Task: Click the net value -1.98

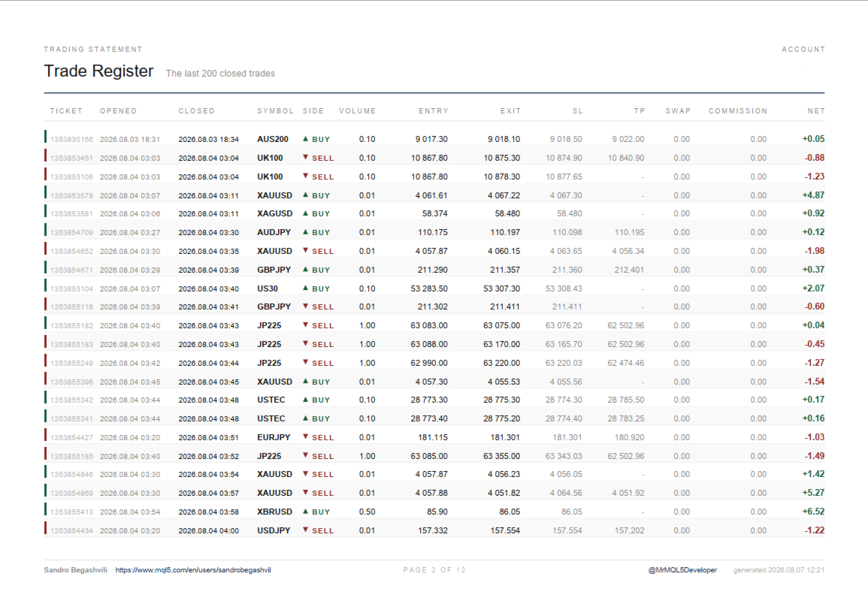Action: coord(815,251)
